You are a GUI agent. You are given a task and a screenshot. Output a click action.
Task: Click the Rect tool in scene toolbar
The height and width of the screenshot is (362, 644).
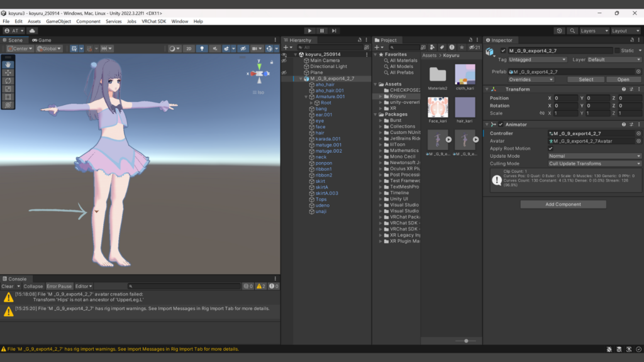click(x=8, y=97)
